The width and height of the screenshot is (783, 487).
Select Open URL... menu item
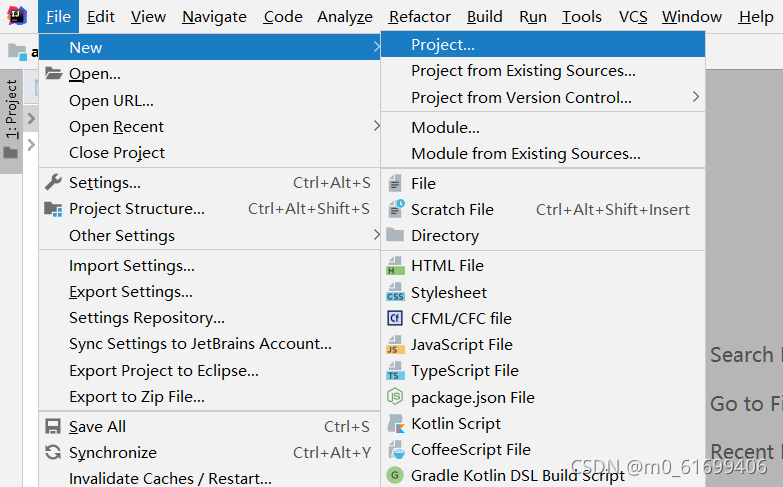(x=209, y=100)
